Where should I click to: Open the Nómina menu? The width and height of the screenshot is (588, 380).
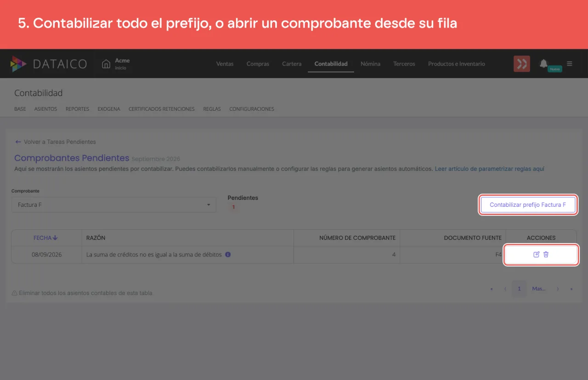(x=370, y=64)
